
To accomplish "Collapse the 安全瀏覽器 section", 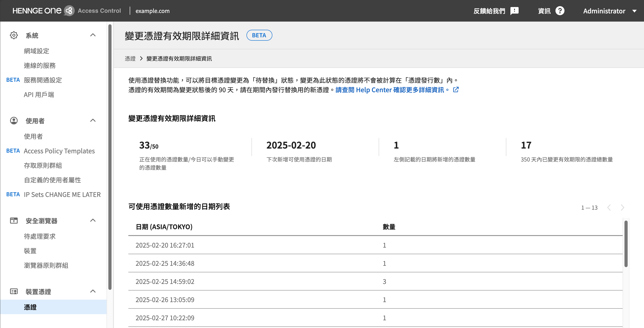I will click(x=93, y=220).
